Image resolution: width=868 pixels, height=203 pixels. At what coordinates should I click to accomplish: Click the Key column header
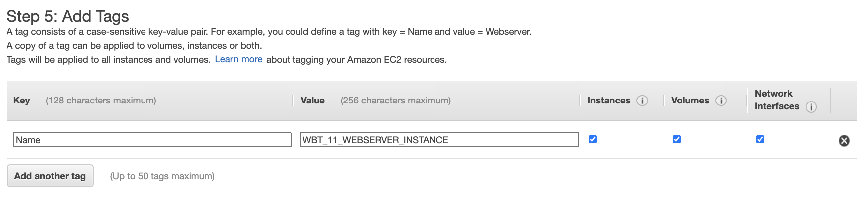[22, 101]
